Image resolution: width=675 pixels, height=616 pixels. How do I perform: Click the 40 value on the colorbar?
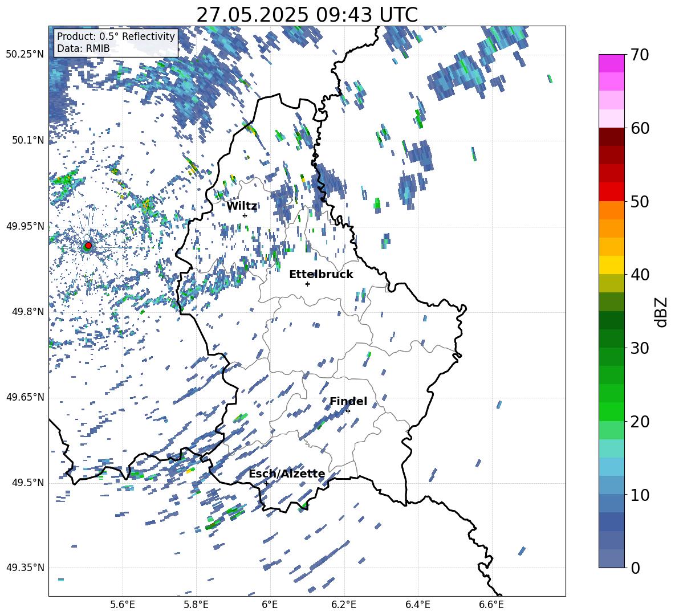[x=640, y=275]
